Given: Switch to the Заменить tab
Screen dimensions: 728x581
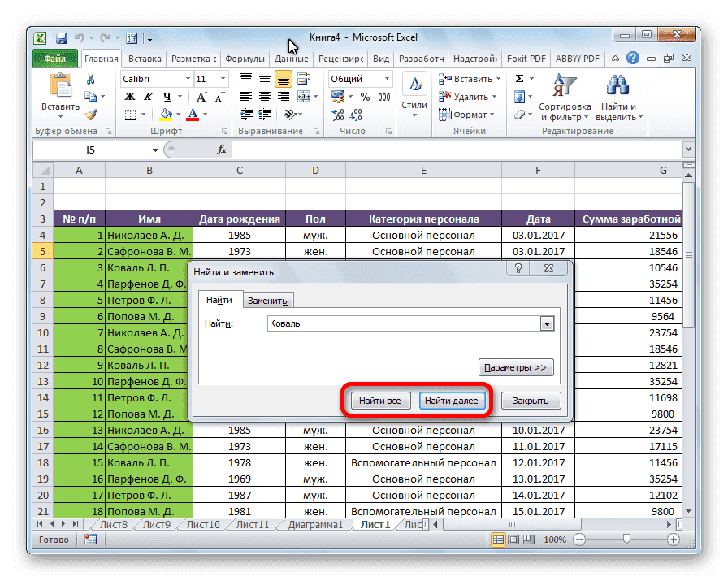Looking at the screenshot, I should (268, 300).
